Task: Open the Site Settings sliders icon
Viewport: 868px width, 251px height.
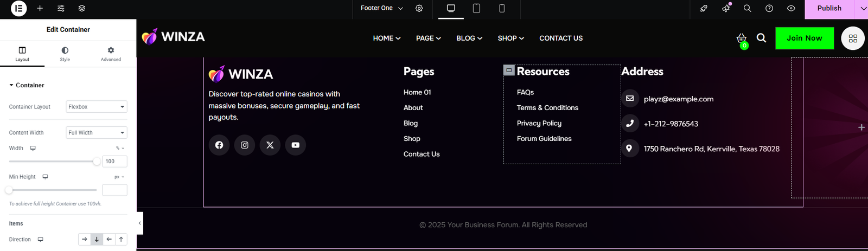Action: [x=61, y=8]
